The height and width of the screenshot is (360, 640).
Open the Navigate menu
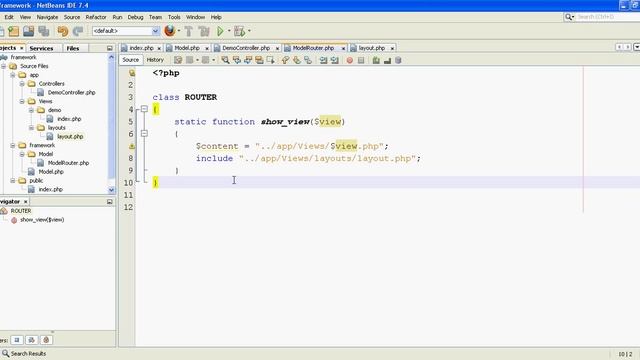pyautogui.click(x=47, y=17)
